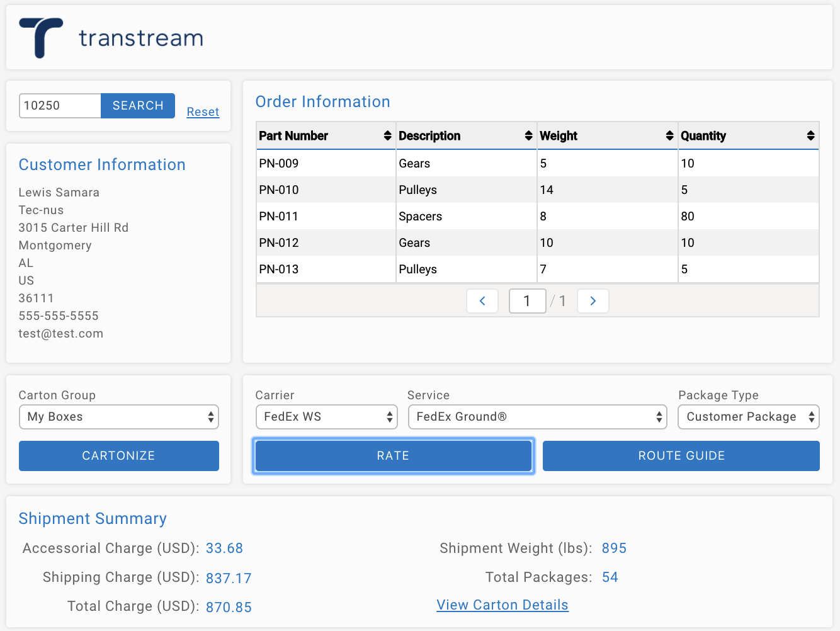This screenshot has width=840, height=631.
Task: View Carton Details for the shipment
Action: coord(502,605)
